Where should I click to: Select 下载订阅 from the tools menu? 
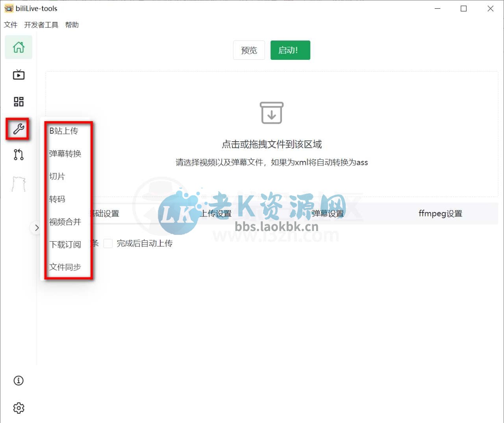click(x=65, y=244)
